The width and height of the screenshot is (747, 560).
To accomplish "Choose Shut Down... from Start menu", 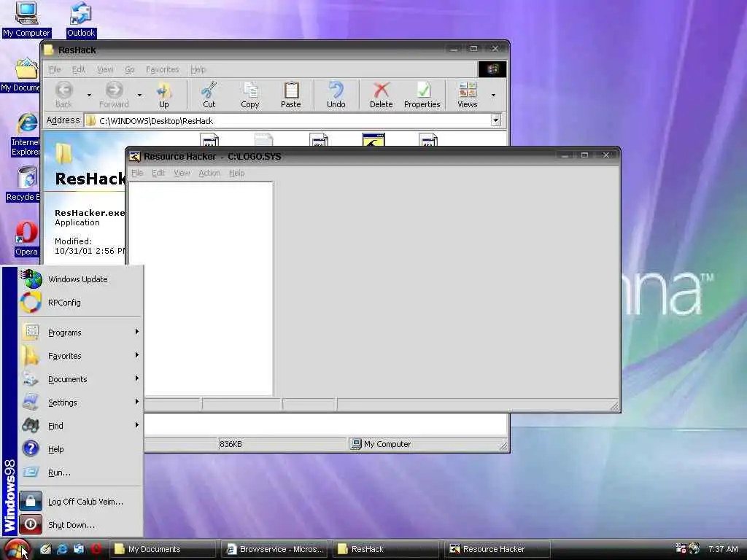I will point(81,525).
